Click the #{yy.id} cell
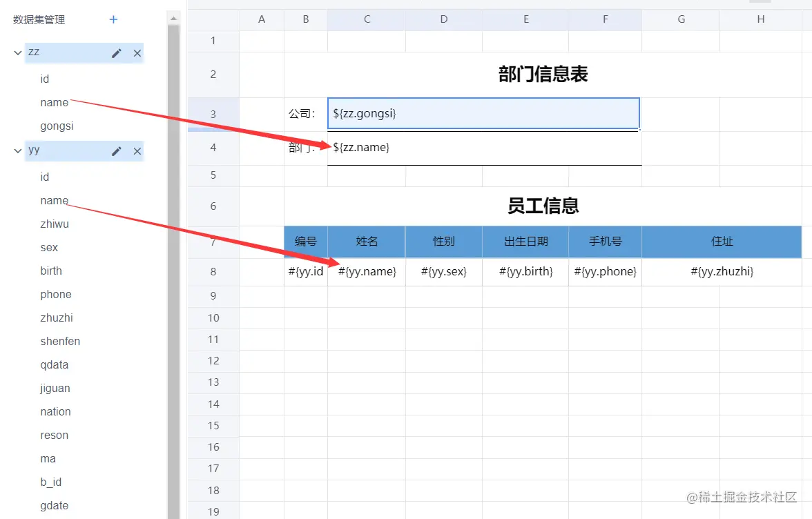Image resolution: width=812 pixels, height=519 pixels. click(305, 272)
